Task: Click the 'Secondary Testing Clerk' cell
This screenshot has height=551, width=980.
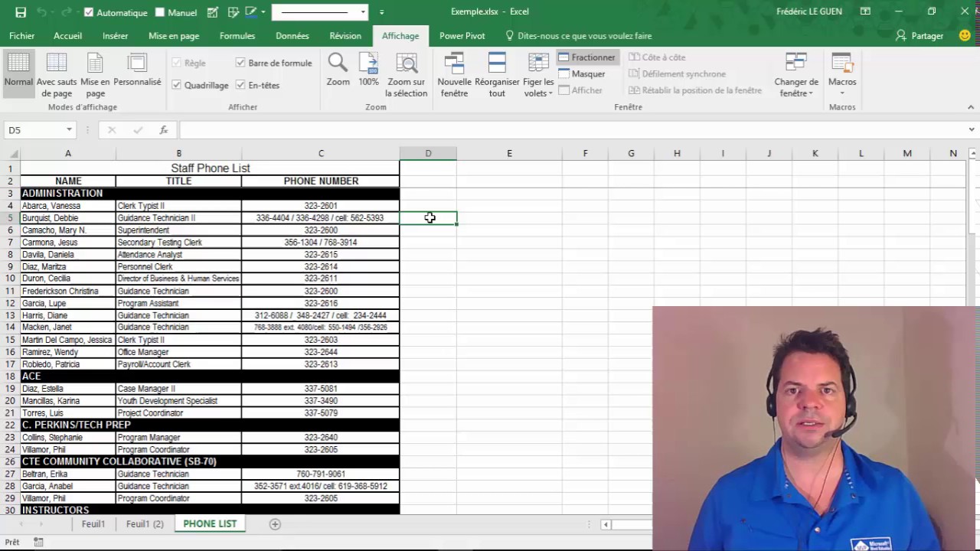Action: click(178, 243)
